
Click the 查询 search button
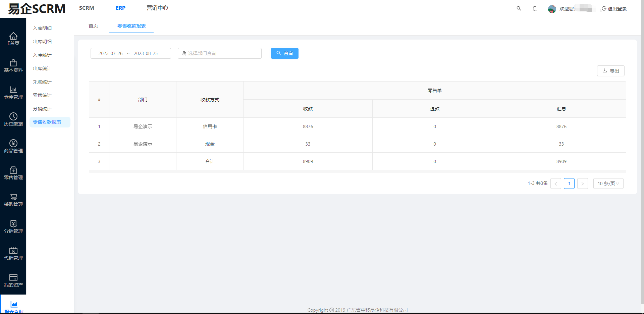[285, 53]
